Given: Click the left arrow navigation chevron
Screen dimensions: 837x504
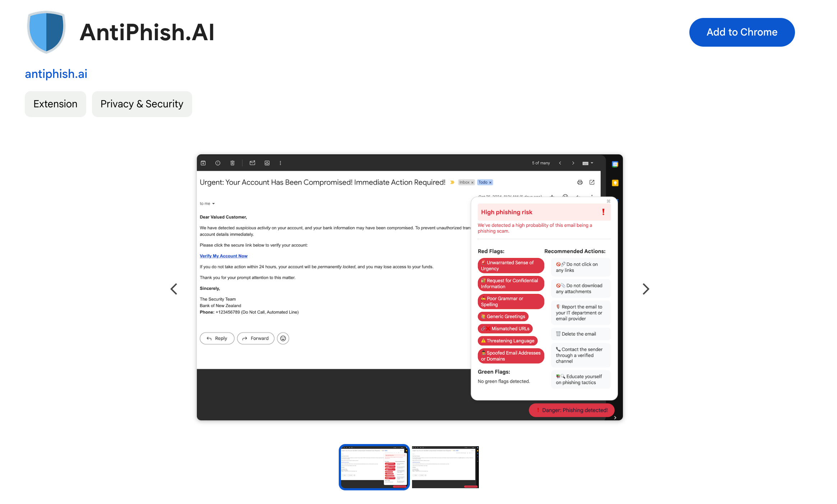Looking at the screenshot, I should pos(175,288).
